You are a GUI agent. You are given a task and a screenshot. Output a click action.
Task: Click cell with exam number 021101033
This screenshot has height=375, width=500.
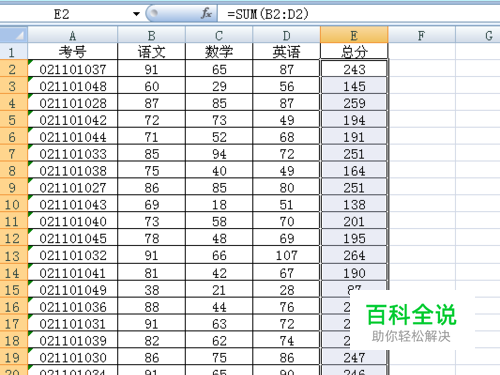(73, 154)
